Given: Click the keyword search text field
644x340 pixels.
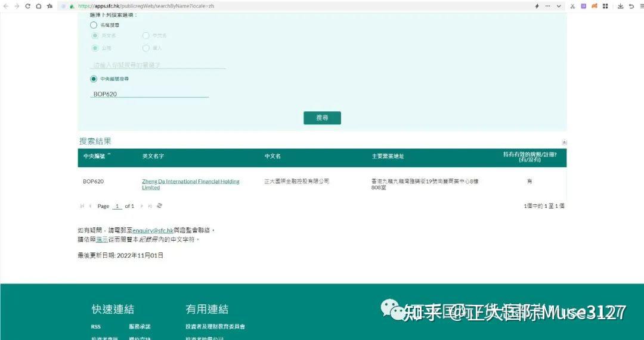Looking at the screenshot, I should point(157,65).
